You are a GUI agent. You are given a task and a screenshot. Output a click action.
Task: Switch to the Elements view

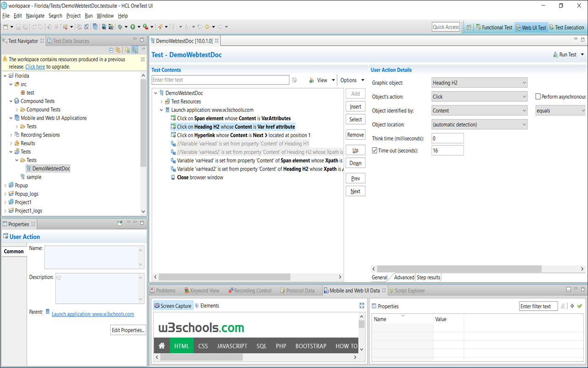click(x=207, y=306)
